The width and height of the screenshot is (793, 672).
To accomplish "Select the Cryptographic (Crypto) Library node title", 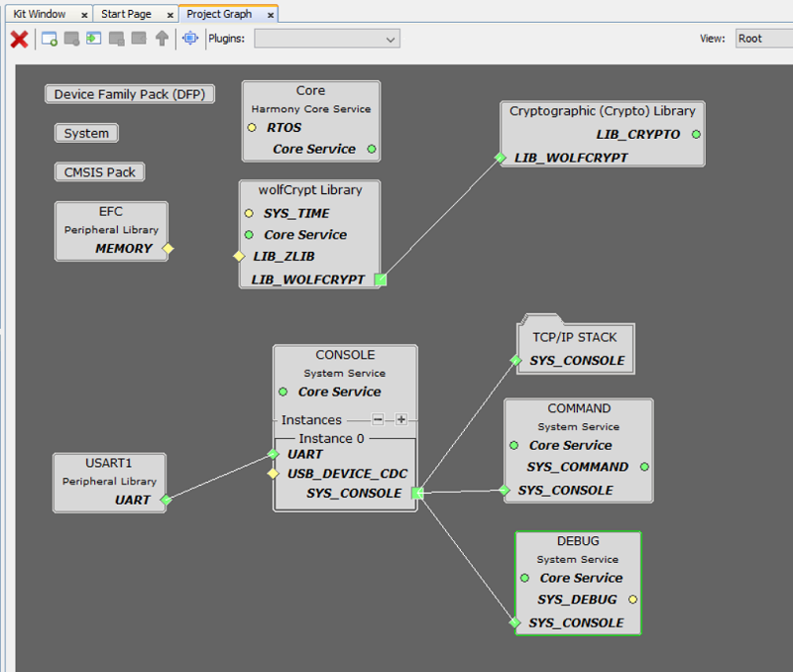I will [x=603, y=111].
